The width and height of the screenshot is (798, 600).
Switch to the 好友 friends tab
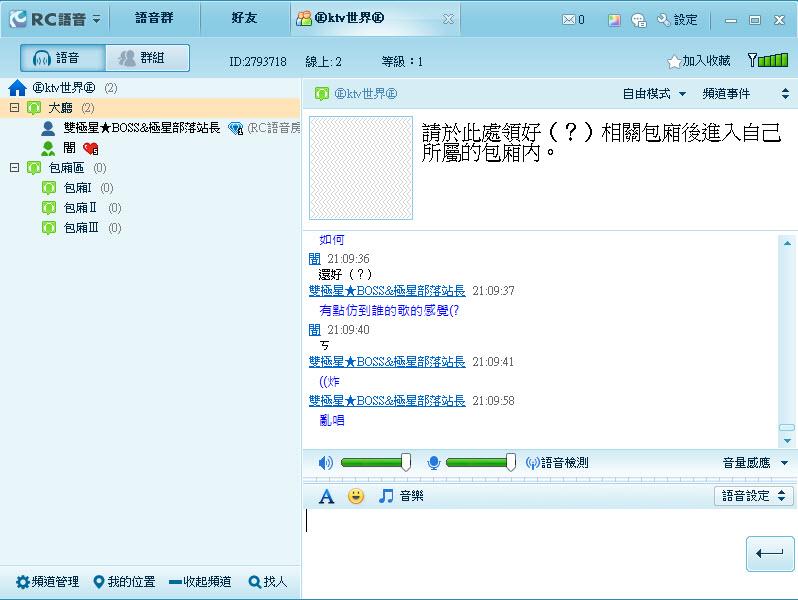point(244,19)
